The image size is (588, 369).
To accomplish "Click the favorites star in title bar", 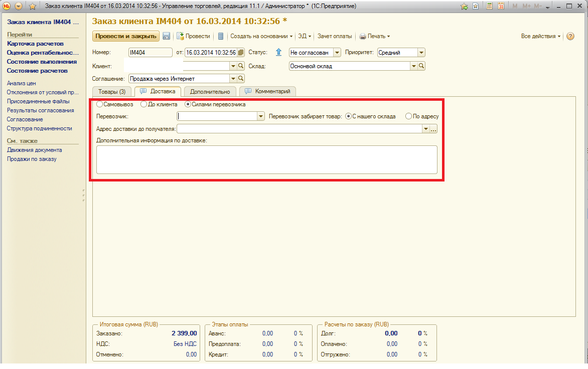I will (32, 6).
